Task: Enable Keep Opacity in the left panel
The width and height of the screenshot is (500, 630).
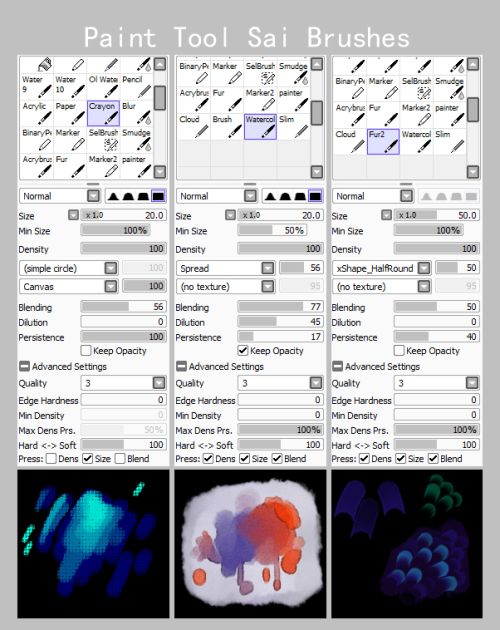Action: pos(86,351)
